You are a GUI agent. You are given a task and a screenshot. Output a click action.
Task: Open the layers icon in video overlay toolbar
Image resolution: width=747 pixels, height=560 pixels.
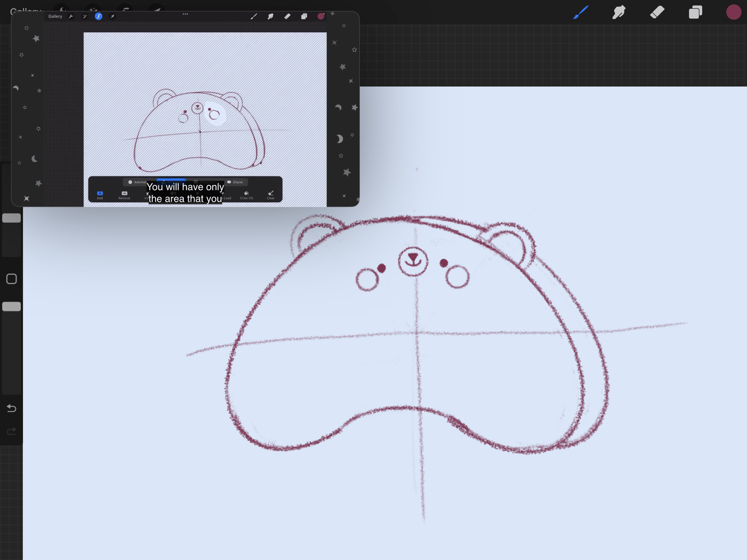pyautogui.click(x=304, y=17)
